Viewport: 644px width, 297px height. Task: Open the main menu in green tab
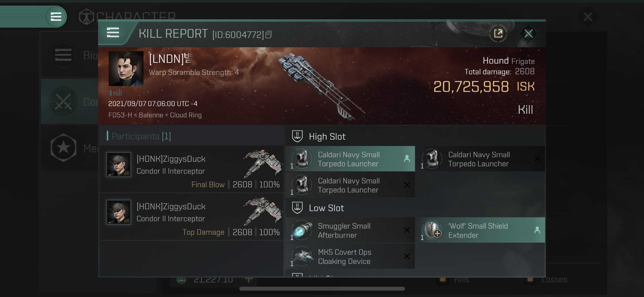(56, 17)
